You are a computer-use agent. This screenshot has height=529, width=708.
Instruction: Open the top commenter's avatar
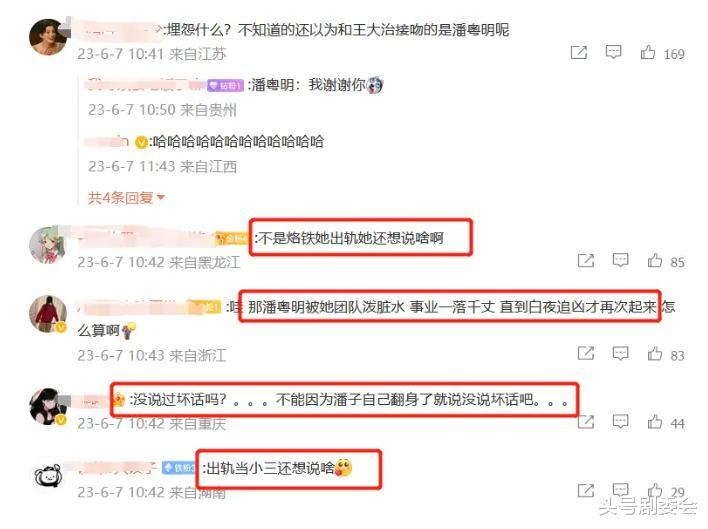[x=48, y=37]
